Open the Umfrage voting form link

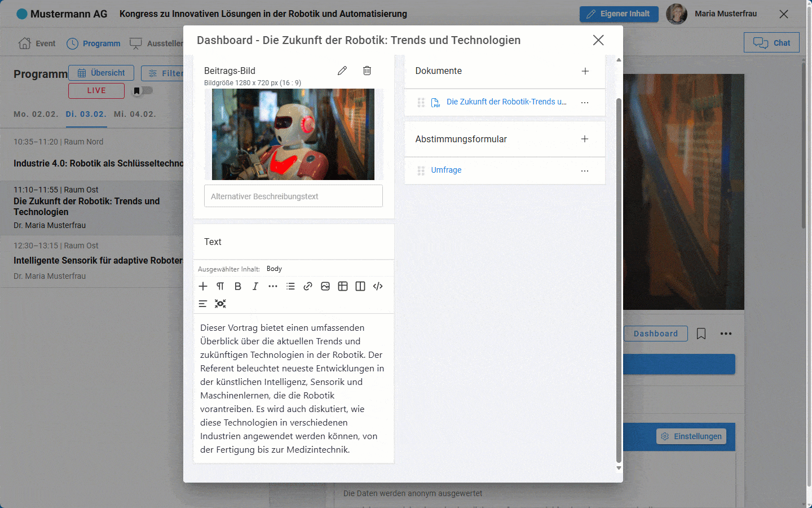446,170
